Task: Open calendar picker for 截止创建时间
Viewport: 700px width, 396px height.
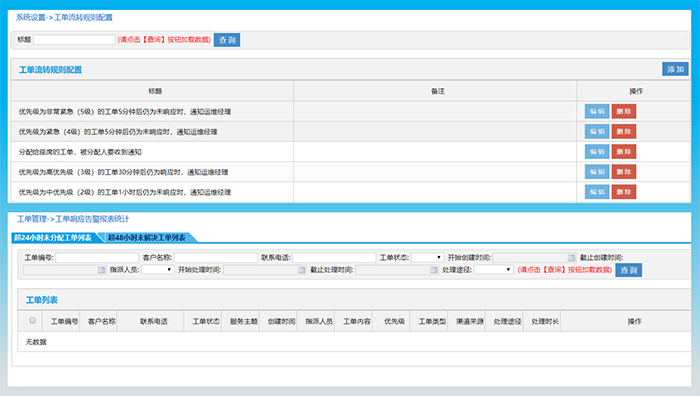Action: point(101,270)
